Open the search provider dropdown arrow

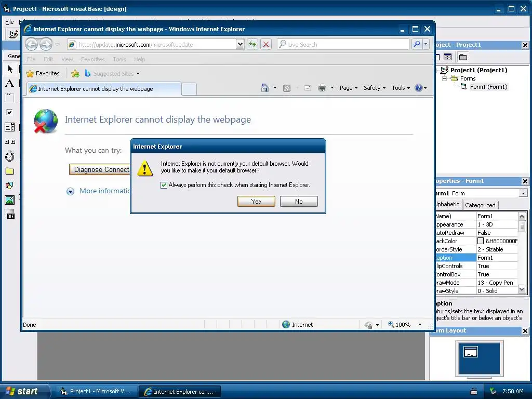425,44
